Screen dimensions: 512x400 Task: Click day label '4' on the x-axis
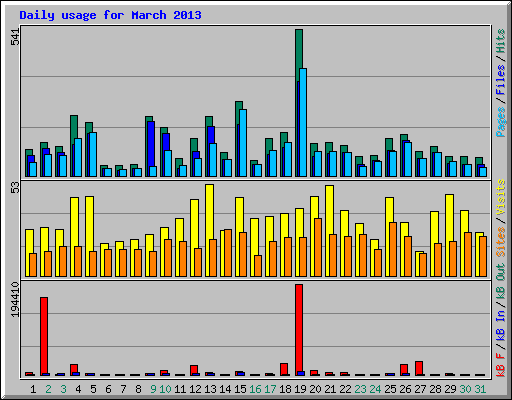click(x=78, y=389)
